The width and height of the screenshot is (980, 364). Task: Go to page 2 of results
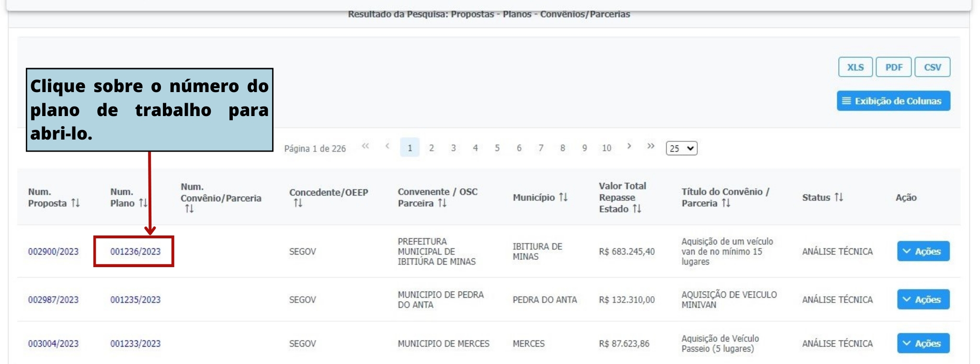pyautogui.click(x=432, y=148)
